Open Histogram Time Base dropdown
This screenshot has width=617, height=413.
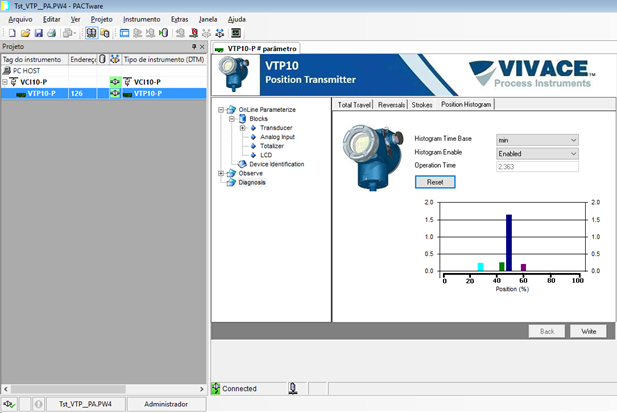[x=537, y=140]
